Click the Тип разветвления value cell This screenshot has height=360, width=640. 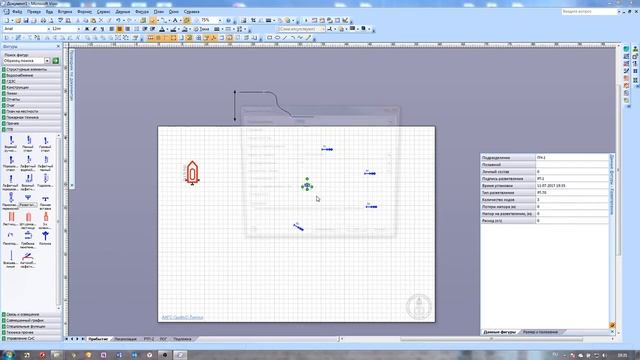(572, 193)
